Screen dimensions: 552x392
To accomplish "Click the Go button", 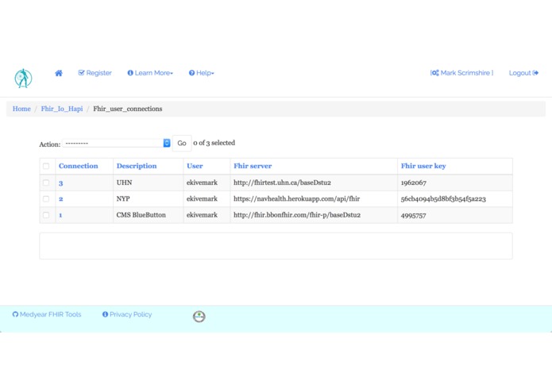I will 182,143.
